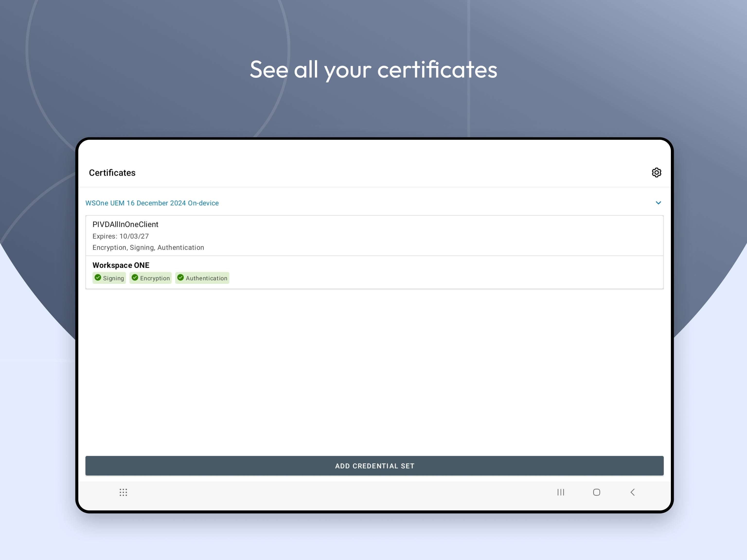
Task: Open the PIVDAllInOneClient certificate entry
Action: coord(374,236)
